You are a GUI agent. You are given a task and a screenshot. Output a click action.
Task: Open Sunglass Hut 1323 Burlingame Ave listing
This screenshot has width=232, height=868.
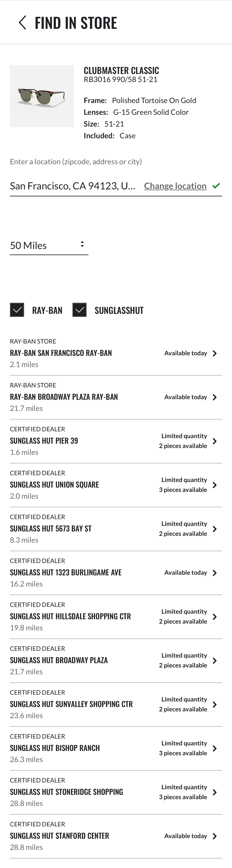click(215, 572)
